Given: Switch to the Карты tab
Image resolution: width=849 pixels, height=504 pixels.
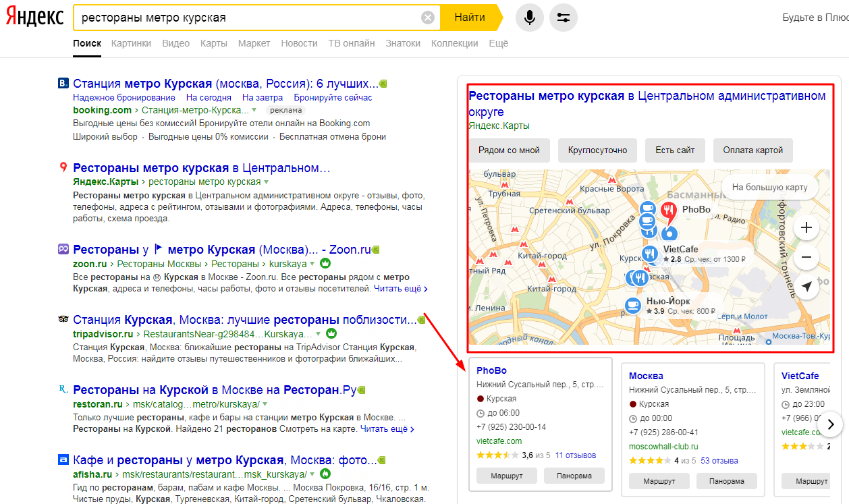Looking at the screenshot, I should coord(213,43).
